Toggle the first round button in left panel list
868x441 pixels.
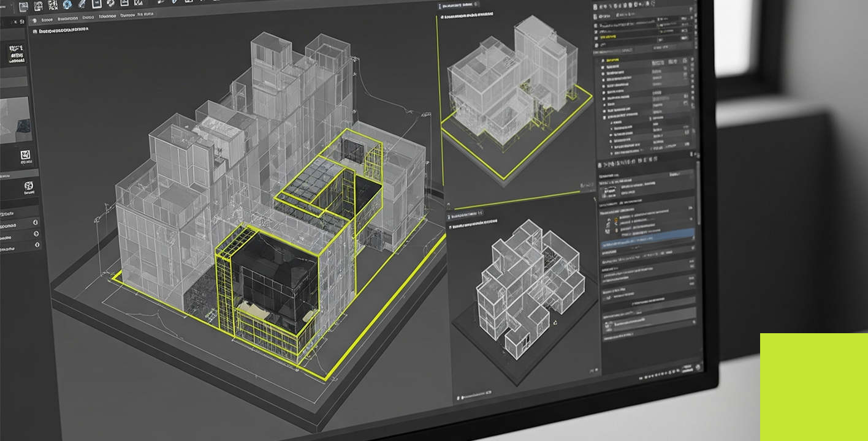pyautogui.click(x=35, y=223)
